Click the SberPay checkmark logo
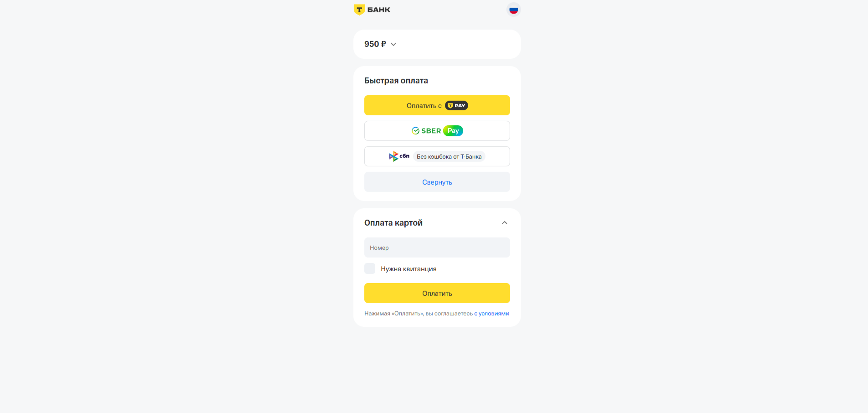The image size is (868, 413). [415, 131]
